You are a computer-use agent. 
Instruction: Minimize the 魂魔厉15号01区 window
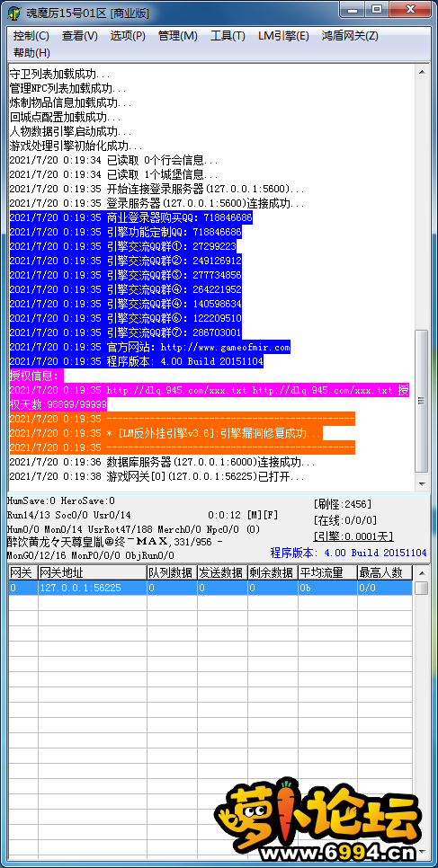click(352, 9)
